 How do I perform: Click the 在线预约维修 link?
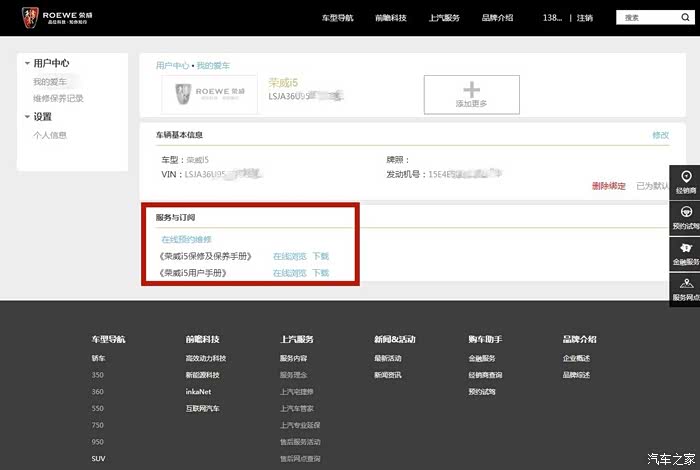coord(186,239)
